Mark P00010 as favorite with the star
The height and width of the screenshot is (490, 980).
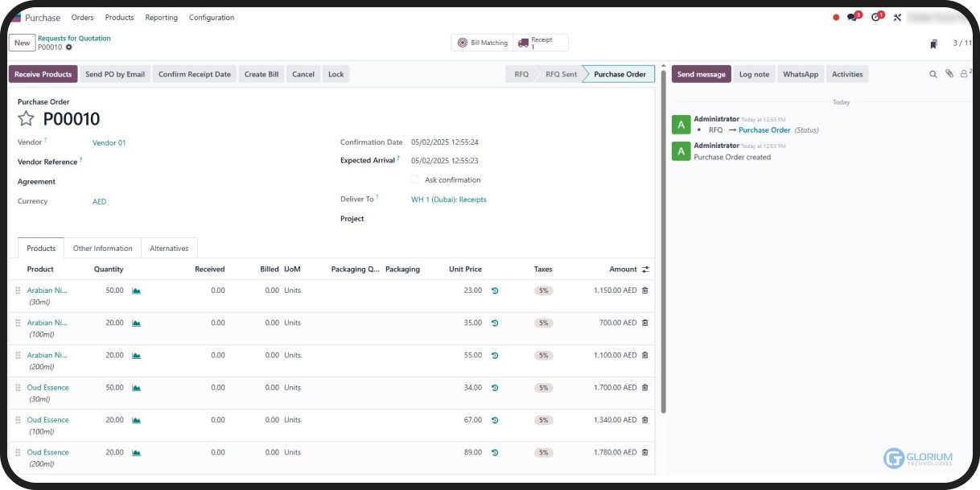pyautogui.click(x=26, y=119)
